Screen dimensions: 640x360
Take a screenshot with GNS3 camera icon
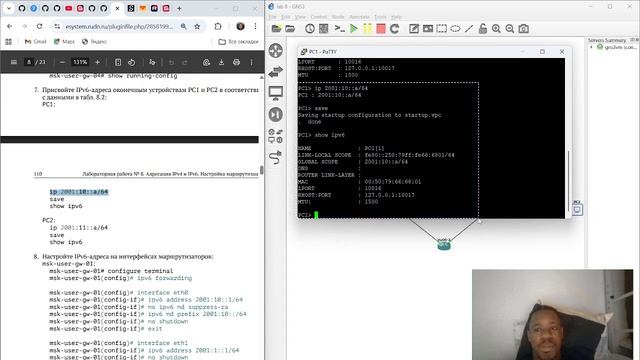(x=524, y=29)
